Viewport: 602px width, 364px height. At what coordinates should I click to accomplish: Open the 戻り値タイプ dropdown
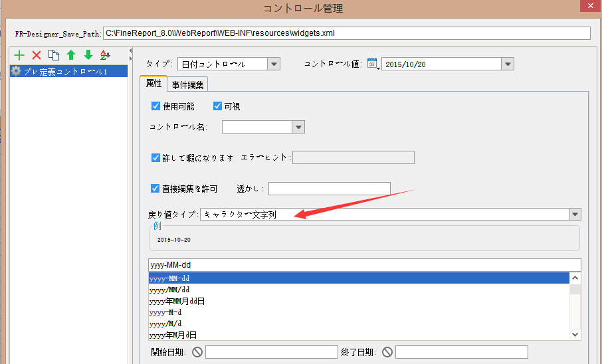pyautogui.click(x=575, y=215)
